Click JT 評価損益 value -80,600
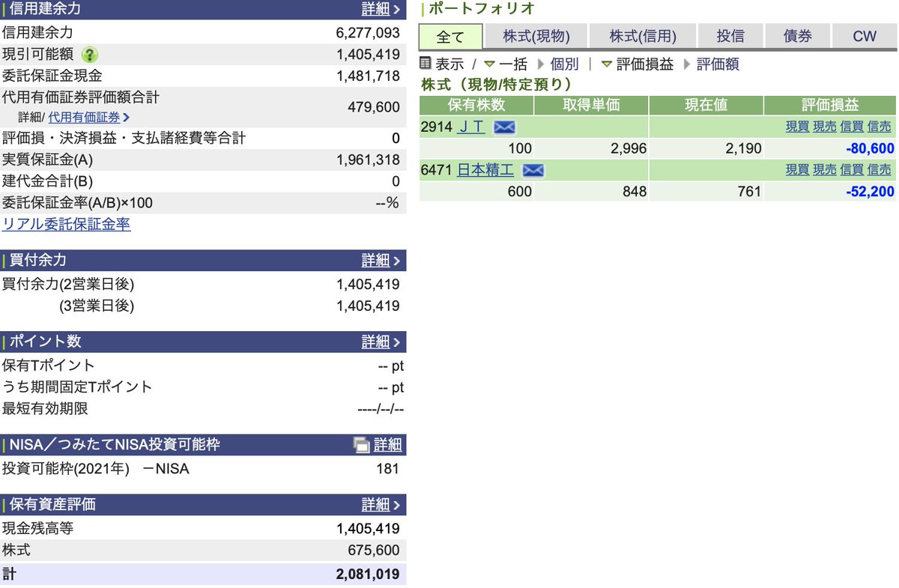 point(870,148)
